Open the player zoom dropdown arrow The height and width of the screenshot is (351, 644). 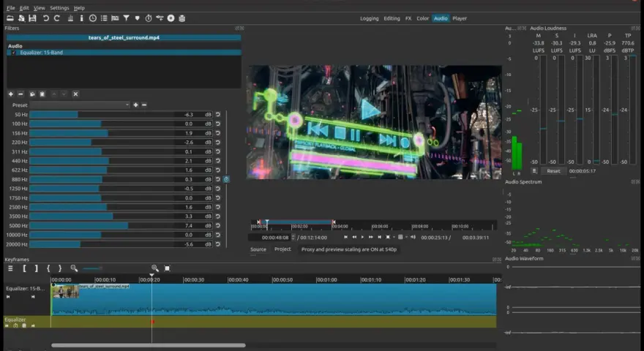394,237
